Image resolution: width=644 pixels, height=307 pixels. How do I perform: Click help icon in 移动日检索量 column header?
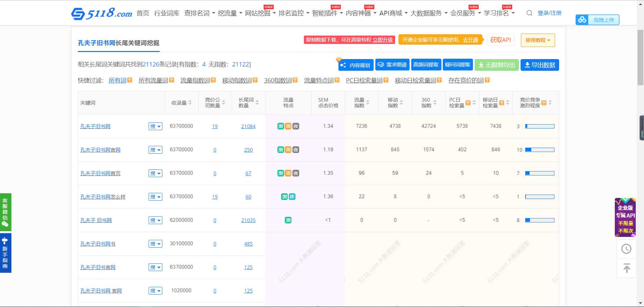pyautogui.click(x=502, y=103)
